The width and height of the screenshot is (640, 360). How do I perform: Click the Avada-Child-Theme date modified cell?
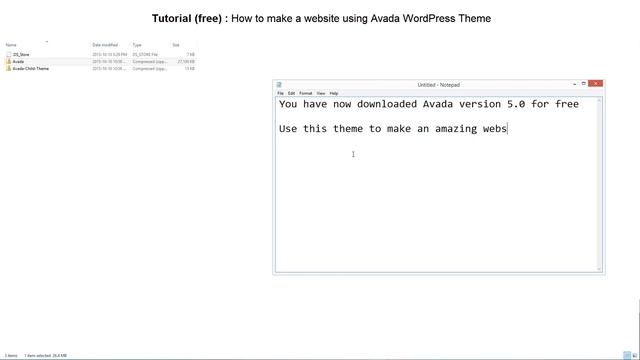(109, 69)
